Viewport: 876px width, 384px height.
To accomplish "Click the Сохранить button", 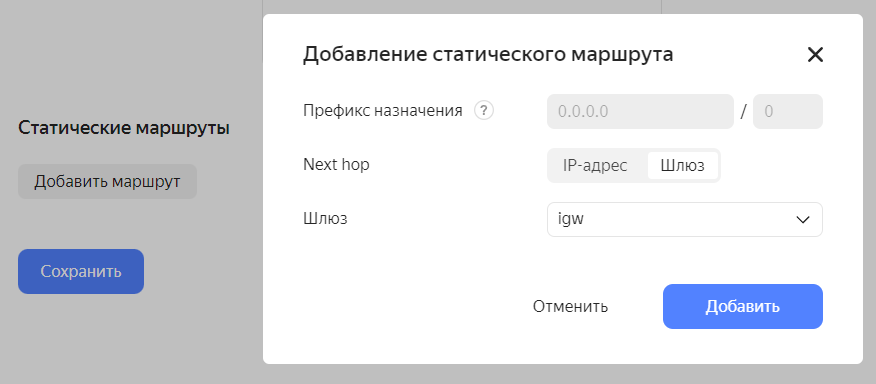I will click(x=81, y=272).
